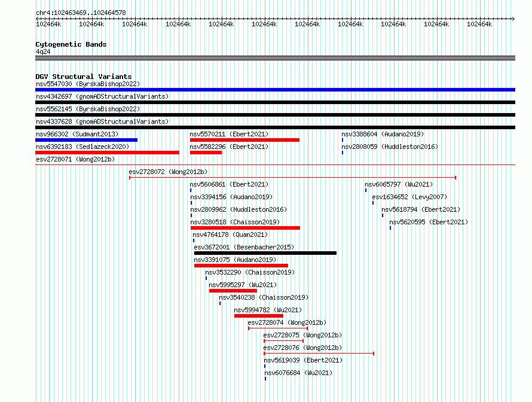Select esv2728075 (Wong2012b) label

[x=302, y=335]
